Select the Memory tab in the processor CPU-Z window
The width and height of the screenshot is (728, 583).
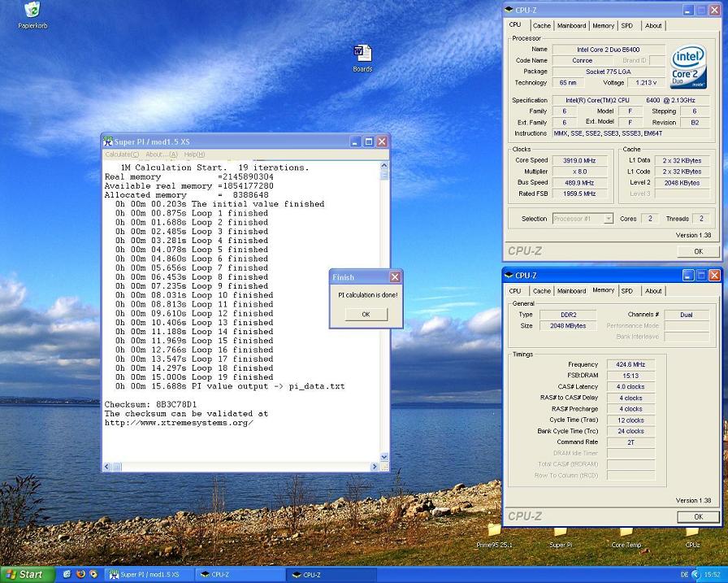(603, 25)
